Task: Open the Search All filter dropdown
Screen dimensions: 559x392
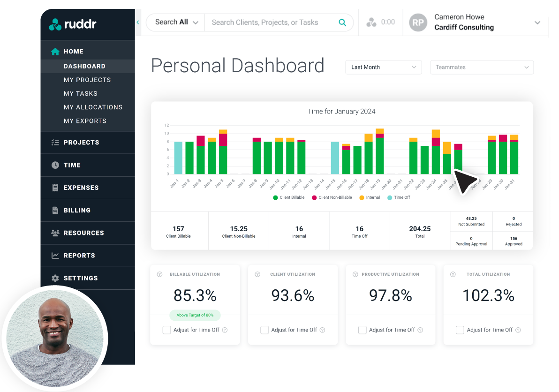Action: click(175, 22)
